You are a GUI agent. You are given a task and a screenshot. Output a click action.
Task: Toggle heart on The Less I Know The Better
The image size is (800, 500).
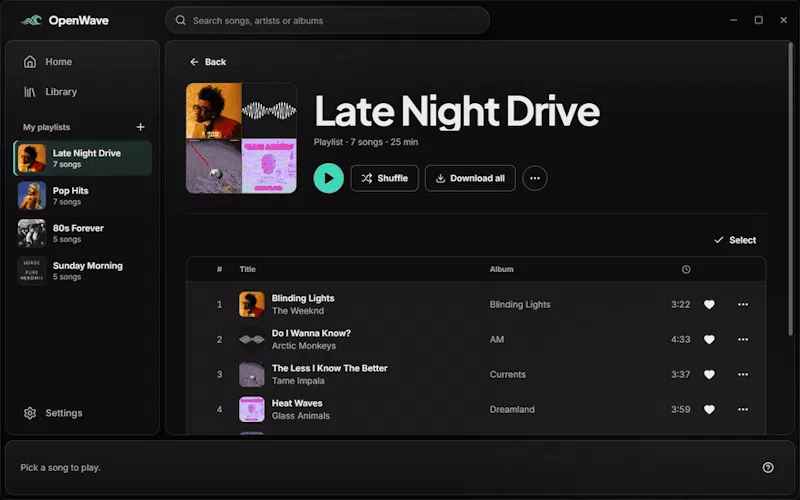click(x=709, y=374)
